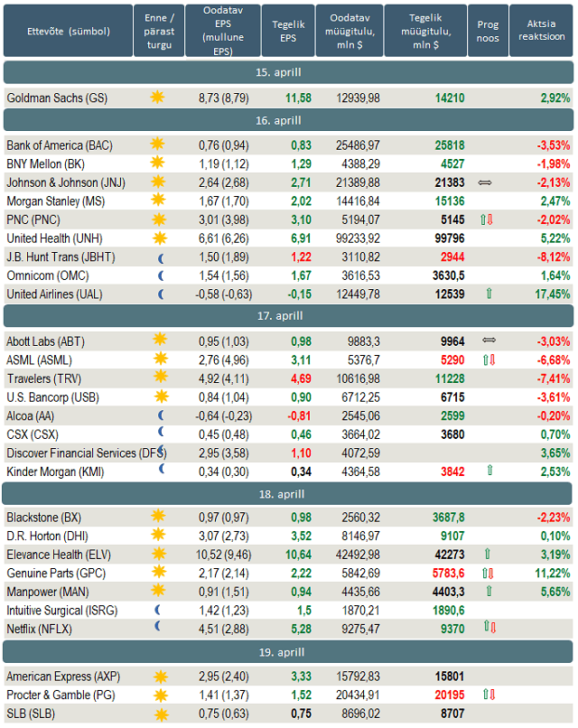The height and width of the screenshot is (728, 578).
Task: Click the sun icon in Goldman Sachs row
Action: coord(157,97)
